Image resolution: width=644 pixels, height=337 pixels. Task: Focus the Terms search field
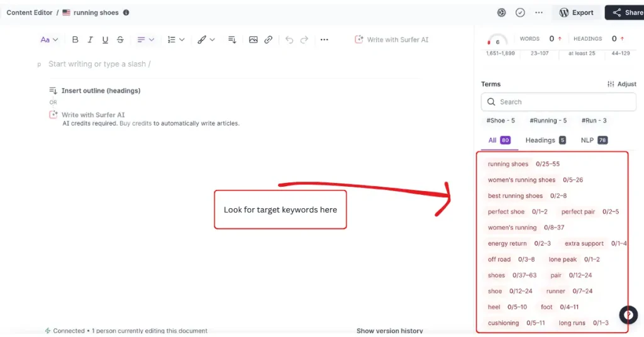558,102
